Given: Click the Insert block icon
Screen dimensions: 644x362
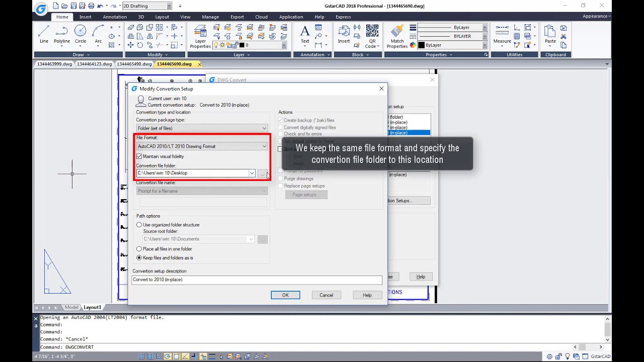Looking at the screenshot, I should tap(344, 34).
